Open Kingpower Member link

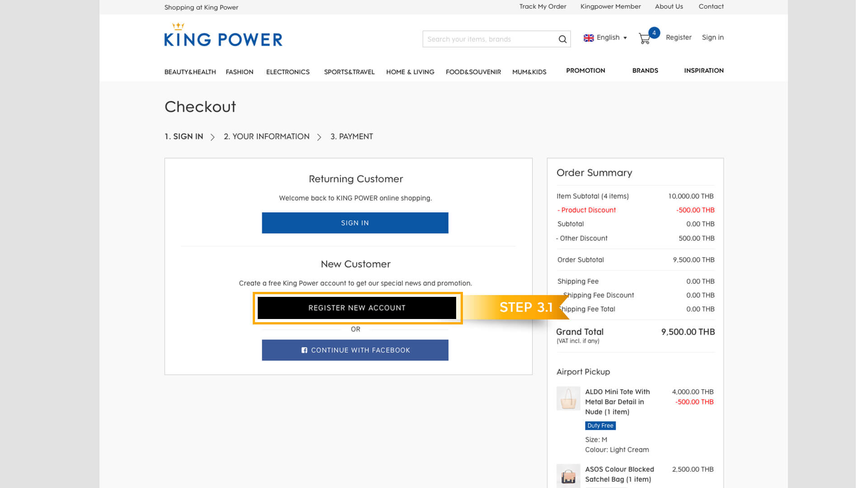[610, 6]
